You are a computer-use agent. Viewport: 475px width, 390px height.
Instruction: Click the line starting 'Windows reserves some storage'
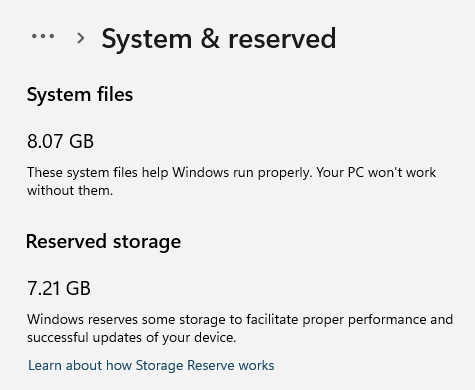click(240, 320)
